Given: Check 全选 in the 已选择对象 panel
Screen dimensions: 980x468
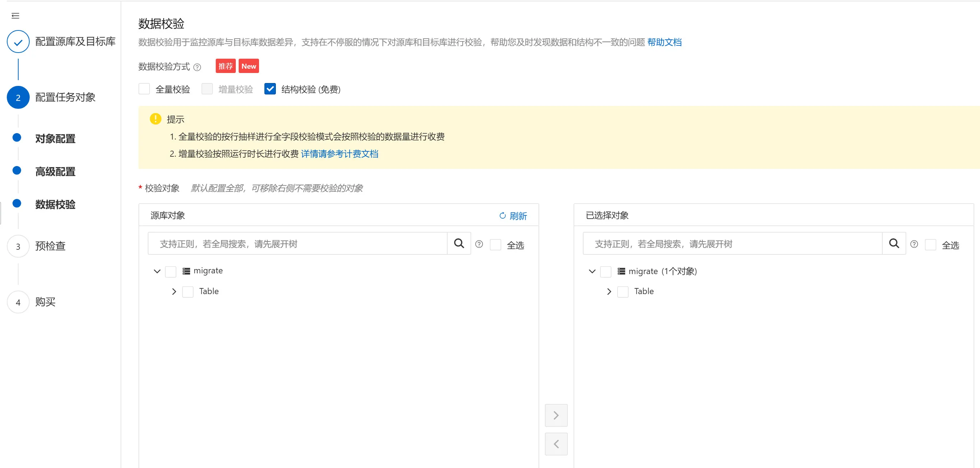Looking at the screenshot, I should 931,245.
